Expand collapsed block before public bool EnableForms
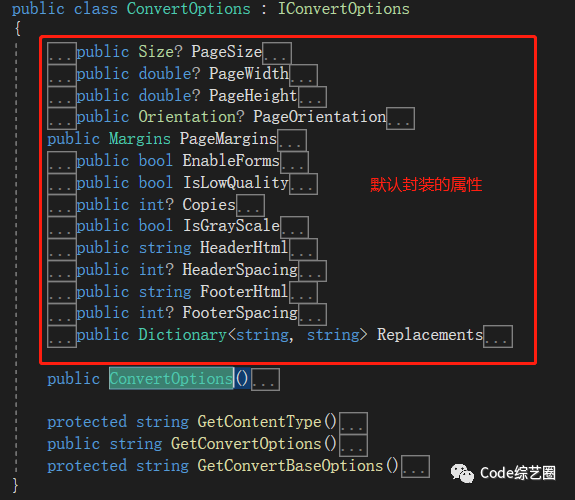The height and width of the screenshot is (500, 575). point(62,162)
